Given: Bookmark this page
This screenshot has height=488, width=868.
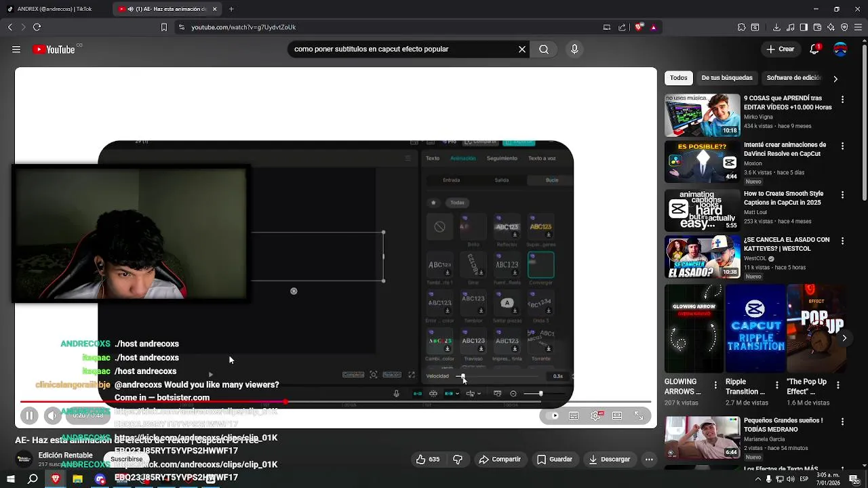Looking at the screenshot, I should [x=163, y=27].
